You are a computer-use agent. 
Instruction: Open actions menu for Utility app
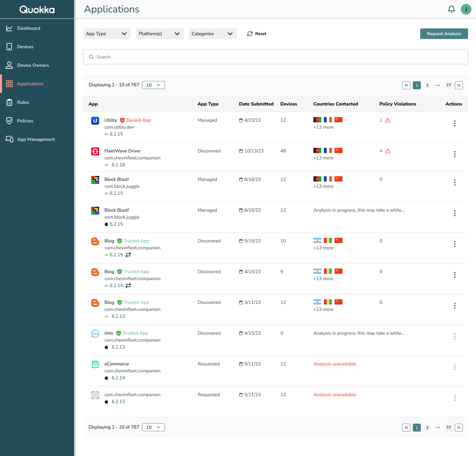pos(455,123)
